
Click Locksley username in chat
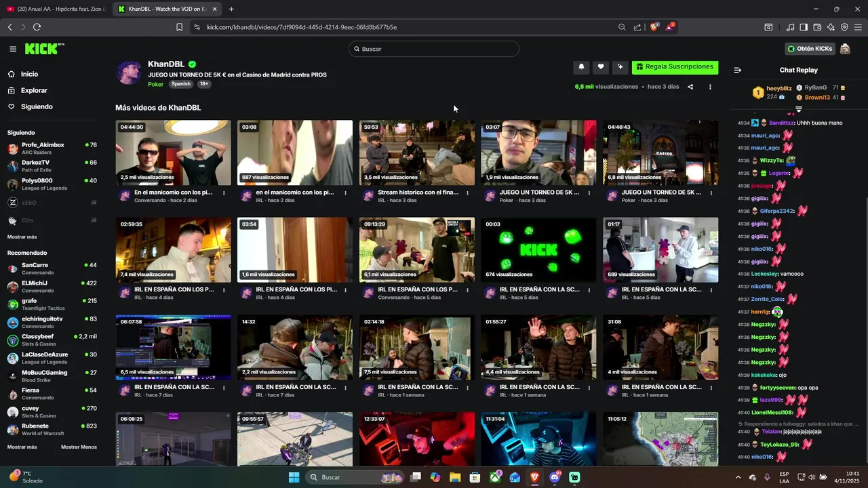764,274
